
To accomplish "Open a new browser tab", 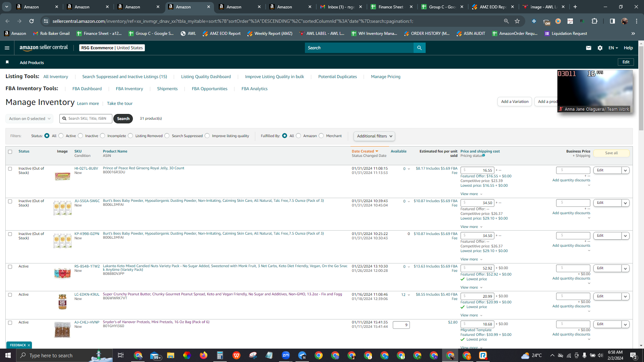I will [575, 7].
